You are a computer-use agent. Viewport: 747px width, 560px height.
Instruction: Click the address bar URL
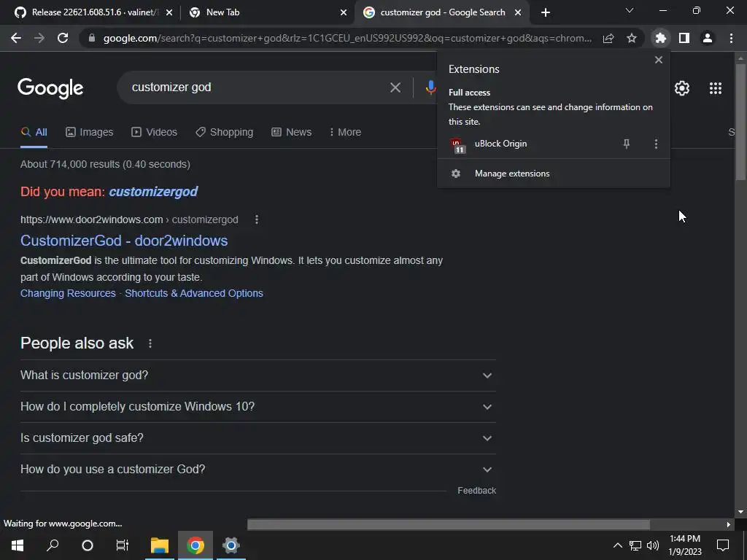tap(347, 39)
